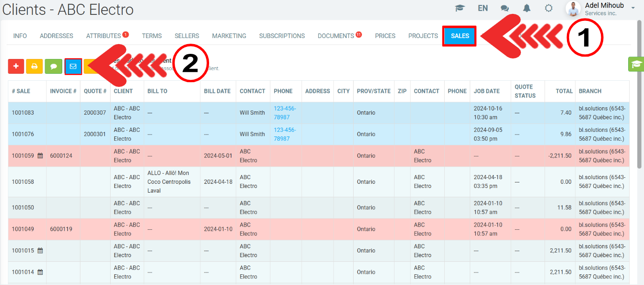The width and height of the screenshot is (644, 285).
Task: Select the ATTRIBUTES tab
Action: click(104, 36)
